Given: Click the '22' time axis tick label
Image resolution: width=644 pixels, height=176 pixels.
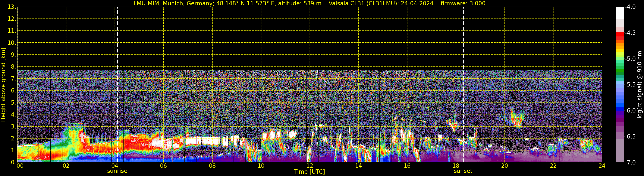Looking at the screenshot, I should 553,166.
